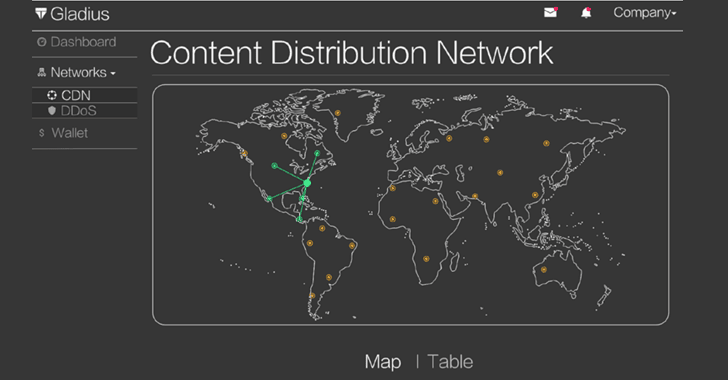
Task: Open the Dashboard page link
Action: tap(83, 42)
